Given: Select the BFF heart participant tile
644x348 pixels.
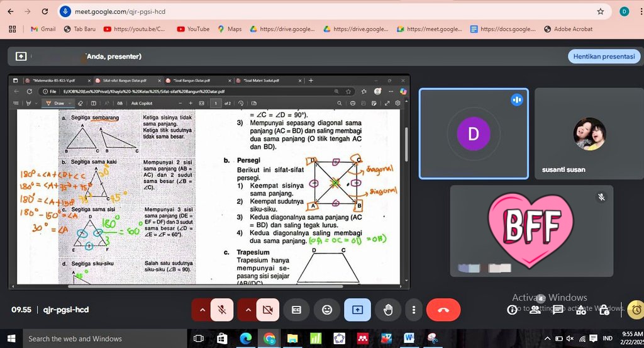Looking at the screenshot, I should (531, 231).
